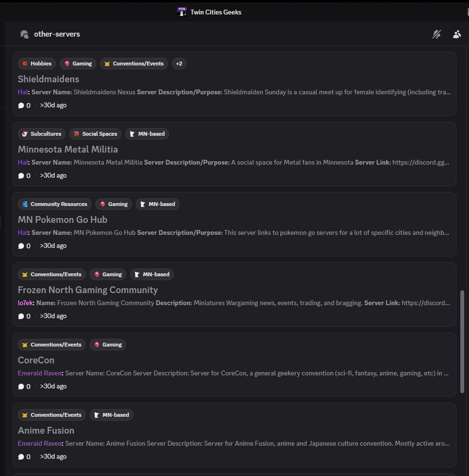Click MN-based tag on Minnesota Metal Militia post
The width and height of the screenshot is (469, 476).
pyautogui.click(x=147, y=134)
